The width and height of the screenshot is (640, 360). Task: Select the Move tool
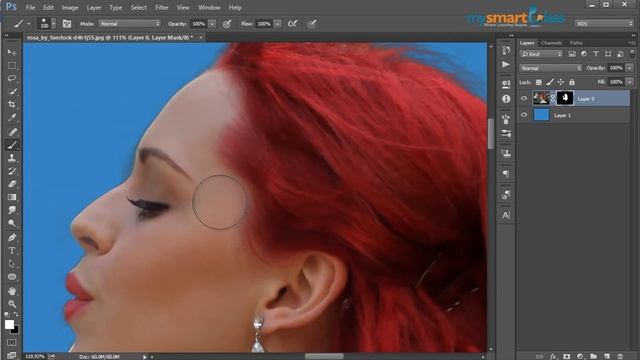(x=12, y=52)
